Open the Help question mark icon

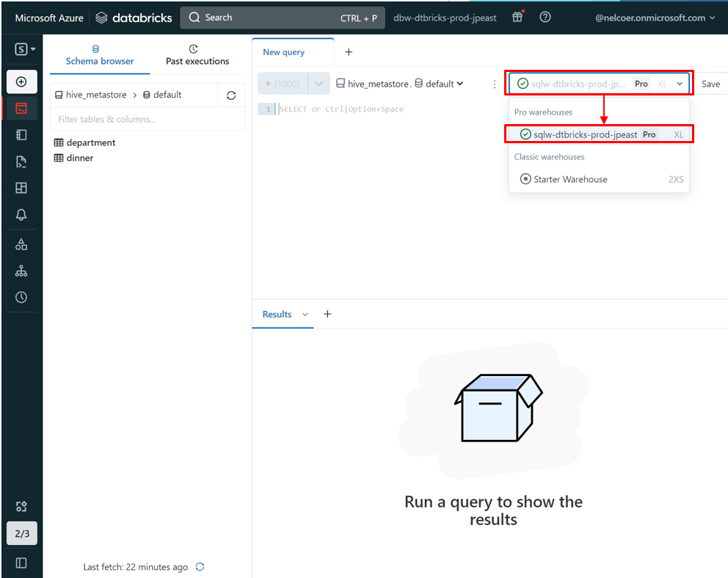[545, 17]
